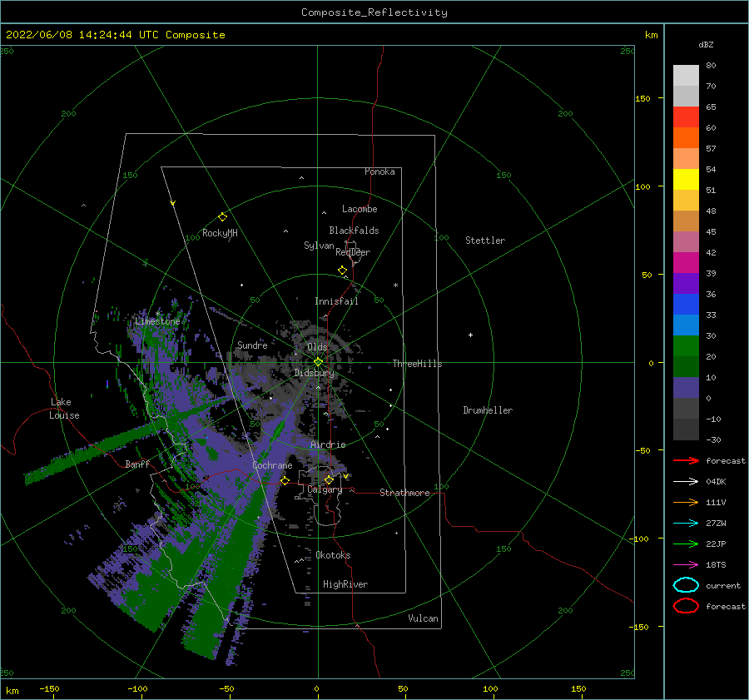The width and height of the screenshot is (749, 700).
Task: Click the Innisfail label
Action: pos(336,301)
